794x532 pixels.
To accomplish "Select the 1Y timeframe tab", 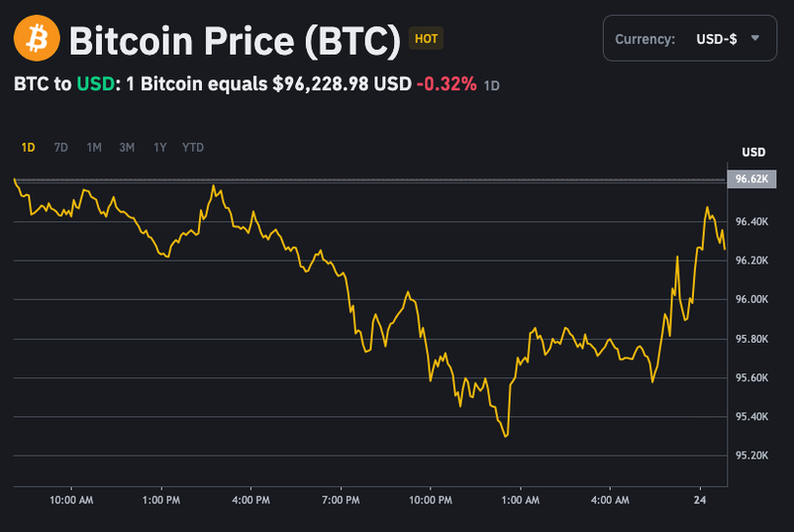I will coord(160,148).
